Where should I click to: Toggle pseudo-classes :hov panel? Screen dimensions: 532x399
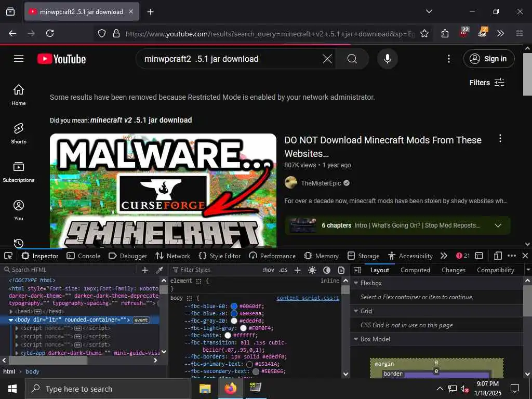269,270
